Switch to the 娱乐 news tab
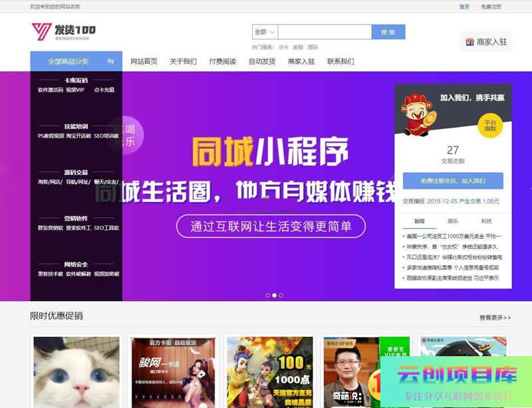This screenshot has width=532, height=408. 453,221
